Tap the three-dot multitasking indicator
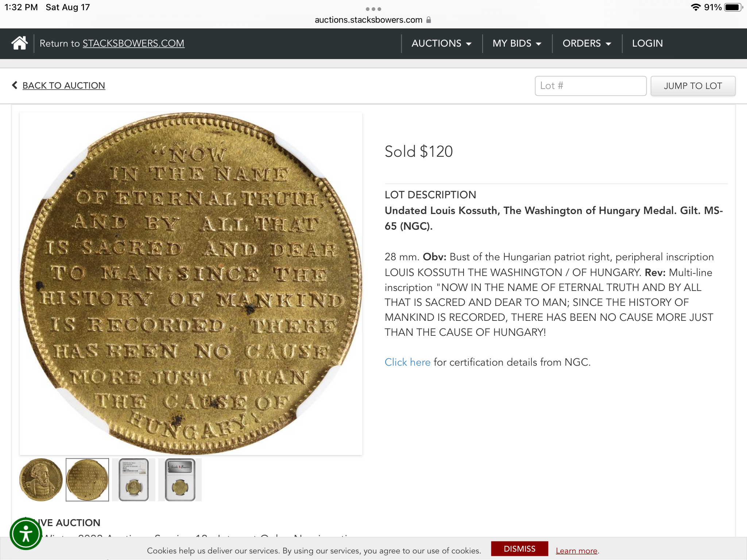The image size is (747, 560). tap(373, 9)
